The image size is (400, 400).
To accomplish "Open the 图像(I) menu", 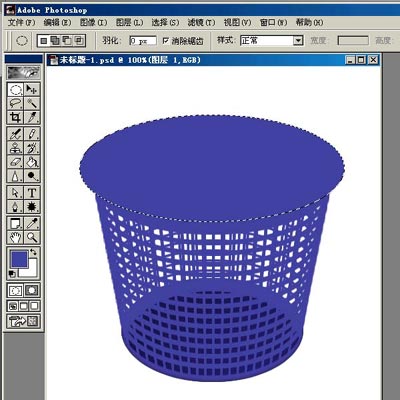I will click(x=93, y=22).
